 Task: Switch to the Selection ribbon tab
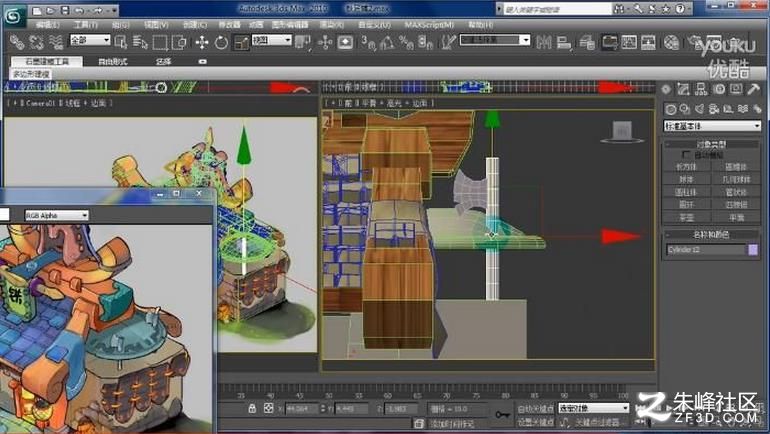[x=164, y=62]
